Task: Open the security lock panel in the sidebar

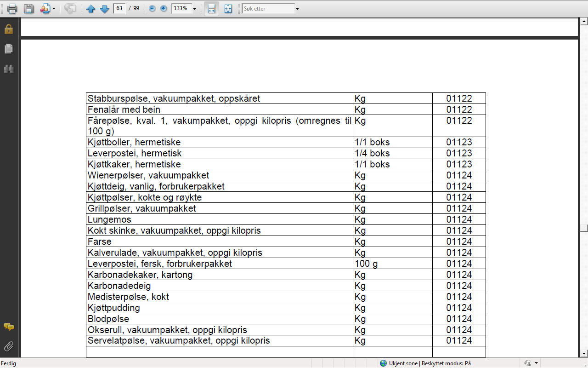Action: pos(9,29)
